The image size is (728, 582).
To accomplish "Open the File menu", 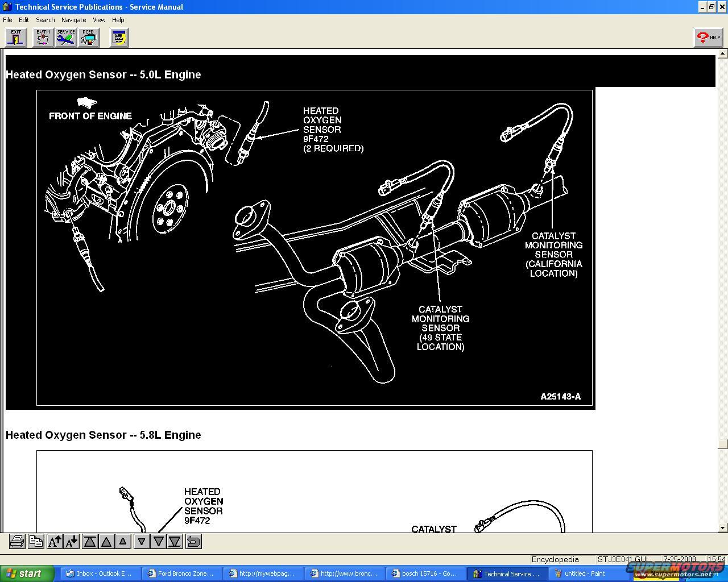I will pos(7,20).
